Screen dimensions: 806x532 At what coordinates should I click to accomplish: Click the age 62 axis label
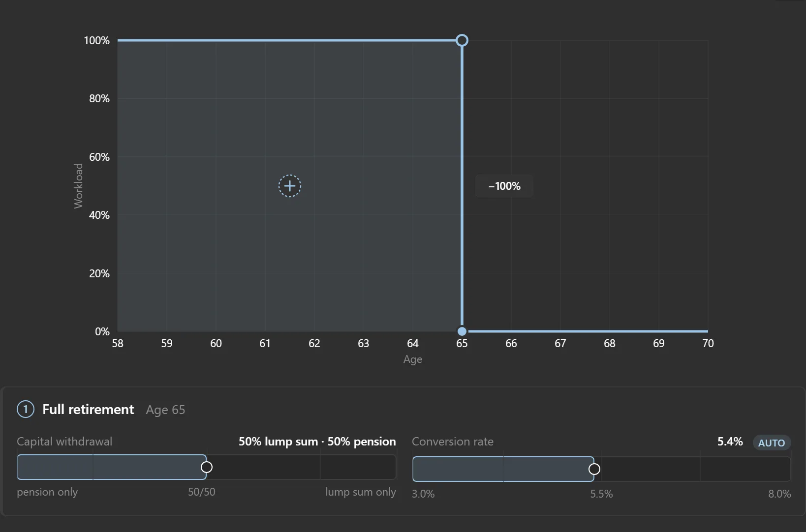coord(314,343)
